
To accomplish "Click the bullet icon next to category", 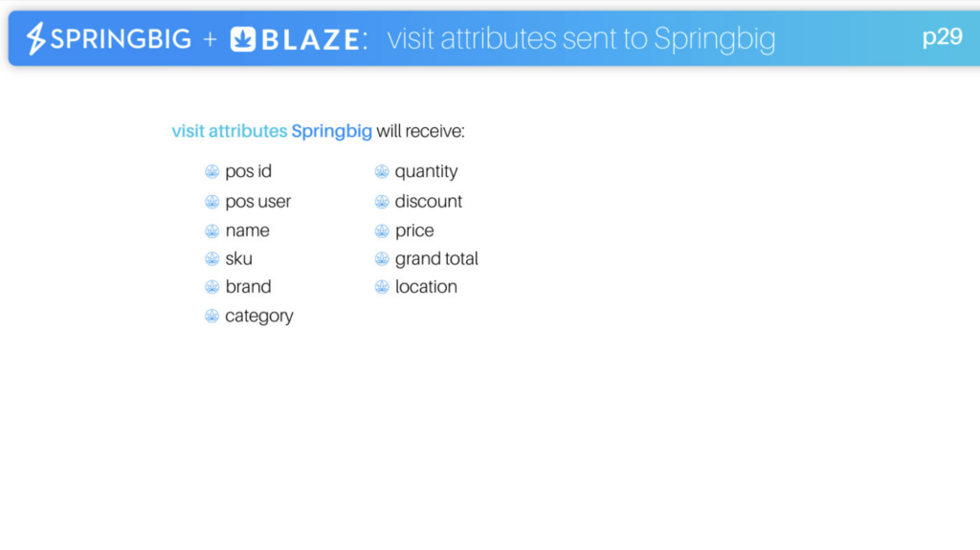I will [x=212, y=316].
